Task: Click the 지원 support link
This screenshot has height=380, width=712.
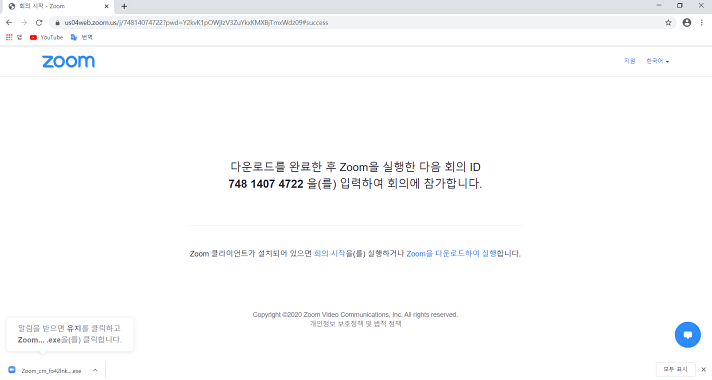Action: pyautogui.click(x=629, y=61)
